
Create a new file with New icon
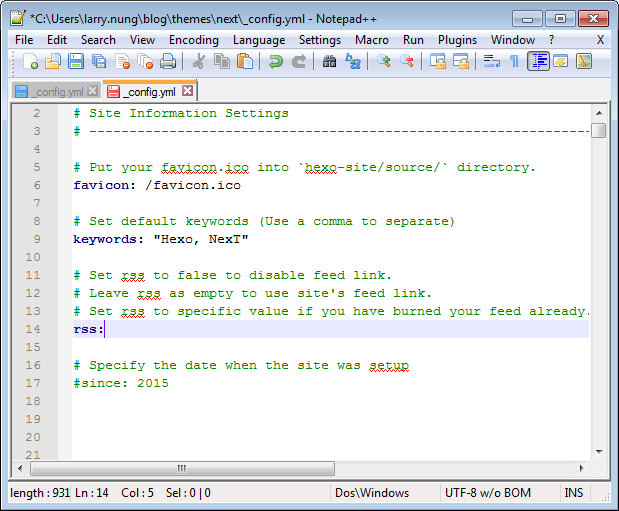[30, 62]
